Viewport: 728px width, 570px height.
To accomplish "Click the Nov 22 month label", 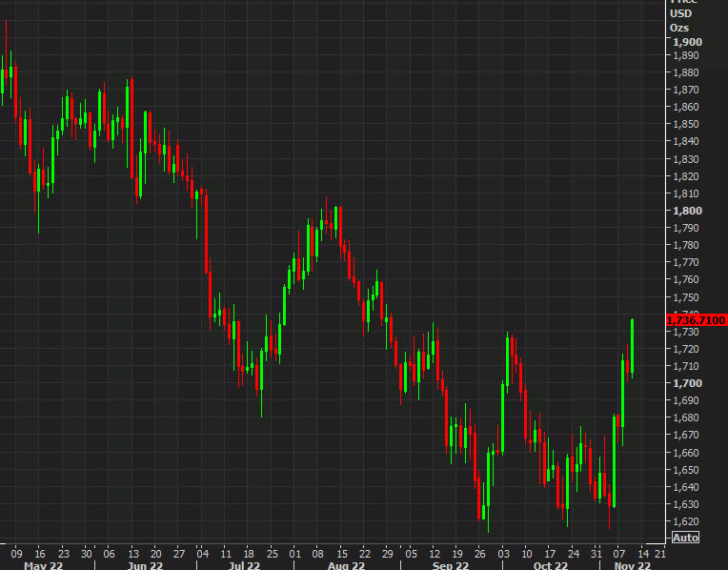I will click(633, 565).
